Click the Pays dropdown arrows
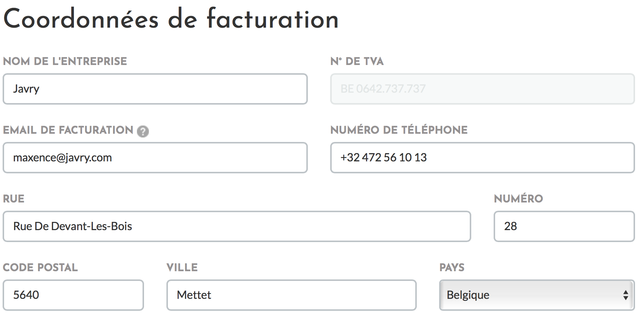644x325 pixels. click(x=626, y=295)
